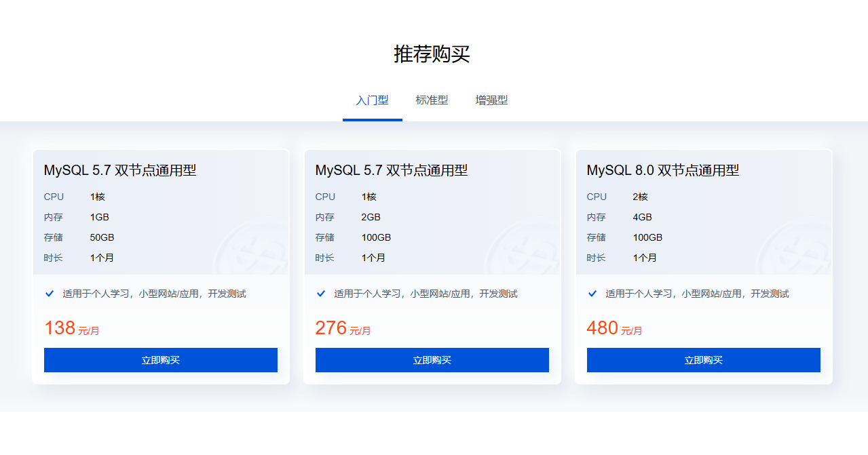The width and height of the screenshot is (868, 455).
Task: Click the 480 元/月 price
Action: pyautogui.click(x=615, y=328)
